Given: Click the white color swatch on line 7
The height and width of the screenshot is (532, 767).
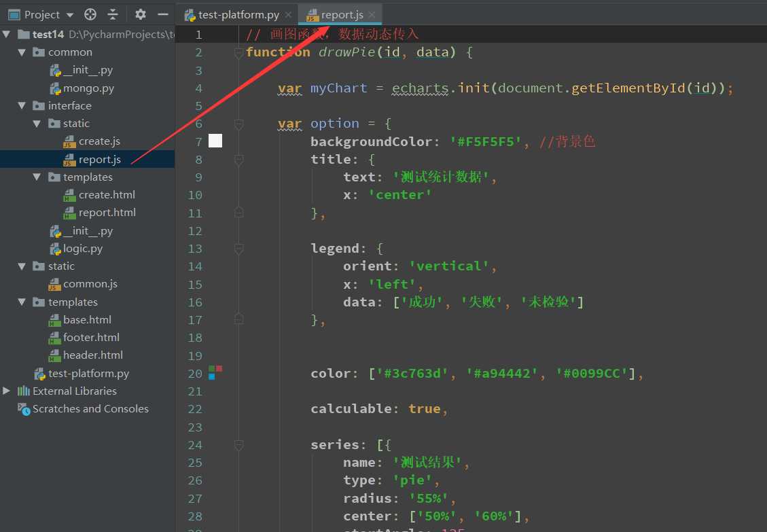Looking at the screenshot, I should [x=215, y=141].
